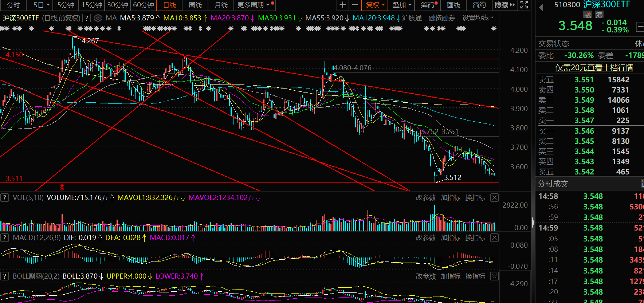The width and height of the screenshot is (644, 303).
Task: Click VOL panel 换指标 button
Action: (475, 198)
